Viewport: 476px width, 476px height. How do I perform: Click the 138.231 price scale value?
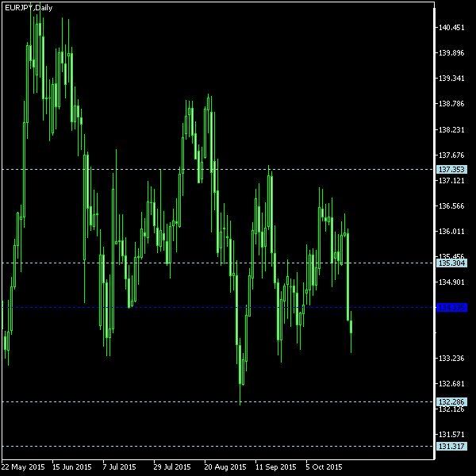click(451, 129)
